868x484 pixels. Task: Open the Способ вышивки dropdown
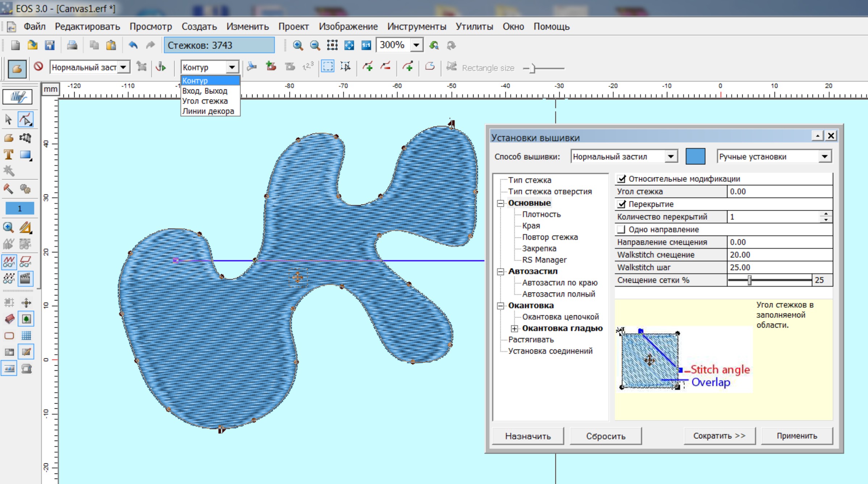[x=671, y=157]
